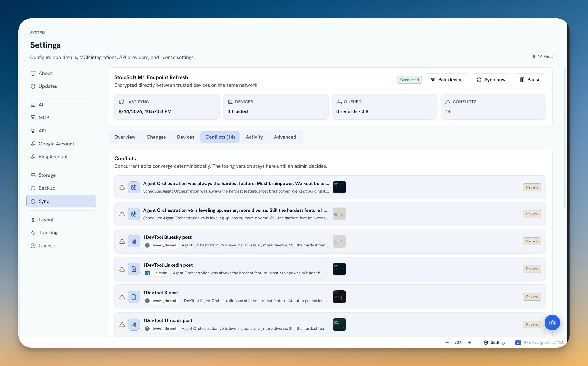Open the Advanced tab
The height and width of the screenshot is (366, 588).
click(285, 137)
